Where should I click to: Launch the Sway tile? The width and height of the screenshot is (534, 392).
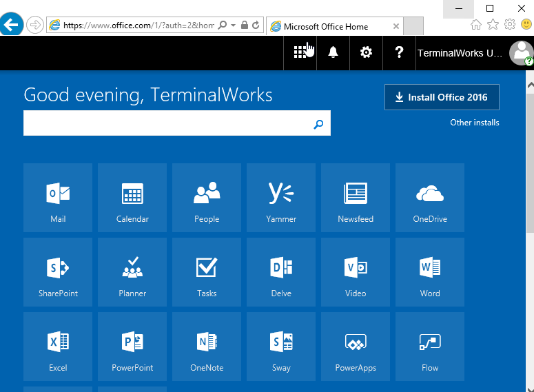(281, 347)
